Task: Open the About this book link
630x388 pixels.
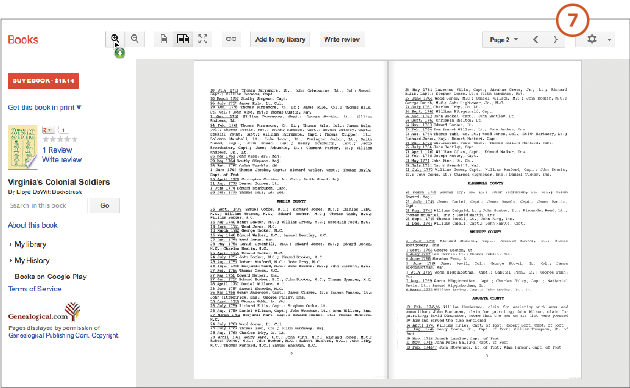Action: pos(33,225)
